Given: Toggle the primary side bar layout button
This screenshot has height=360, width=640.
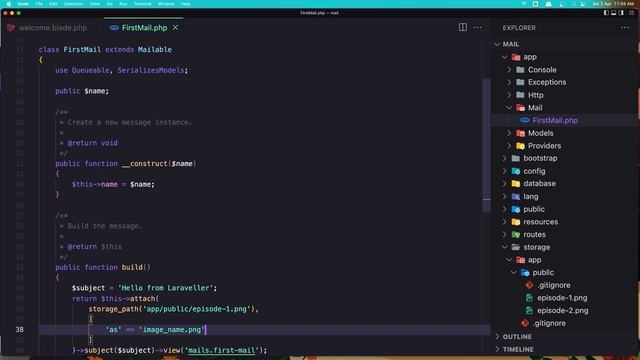Looking at the screenshot, I should click(606, 13).
